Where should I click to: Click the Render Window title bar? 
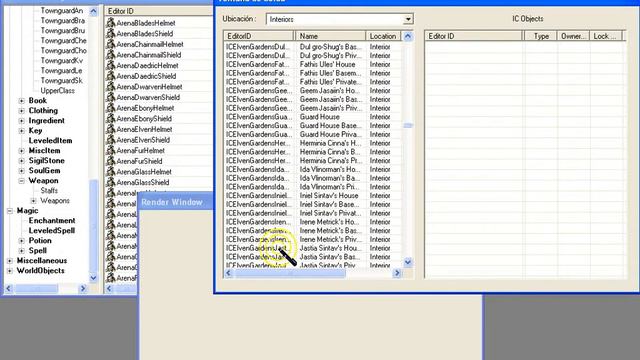click(x=176, y=202)
